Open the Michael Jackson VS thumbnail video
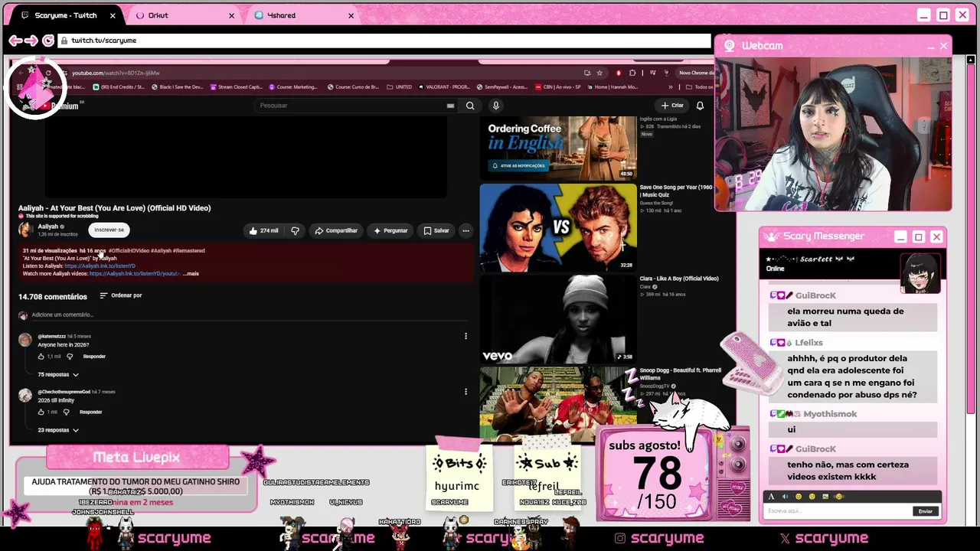The width and height of the screenshot is (980, 551). [558, 228]
